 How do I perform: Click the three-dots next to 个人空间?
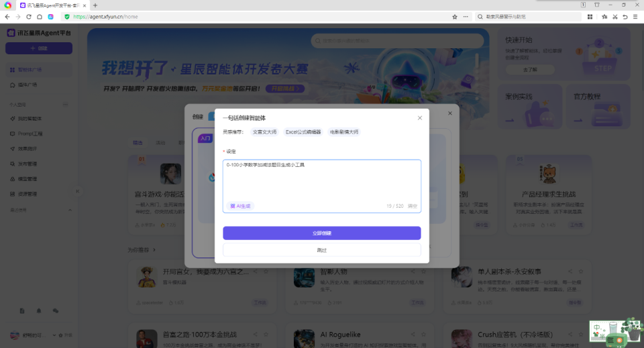point(65,105)
